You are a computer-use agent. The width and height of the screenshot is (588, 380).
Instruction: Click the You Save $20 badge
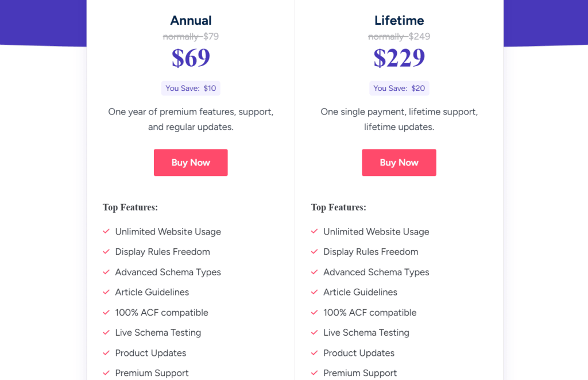pyautogui.click(x=399, y=88)
